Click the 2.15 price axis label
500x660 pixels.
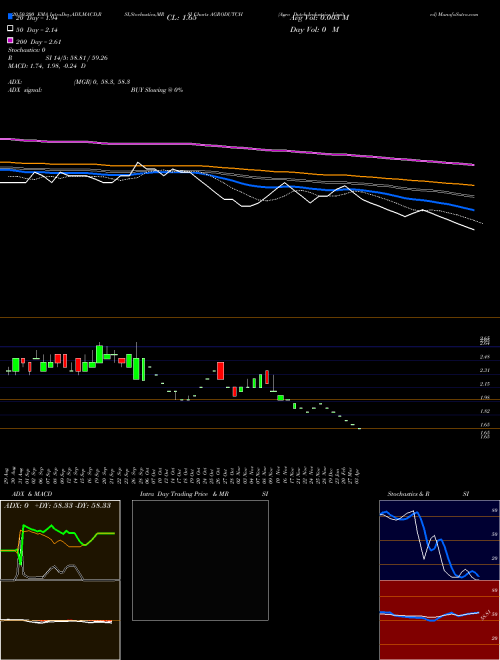(485, 384)
